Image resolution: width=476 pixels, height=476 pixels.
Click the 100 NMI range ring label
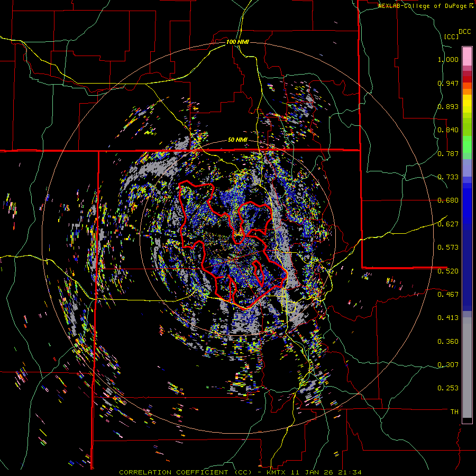237,42
